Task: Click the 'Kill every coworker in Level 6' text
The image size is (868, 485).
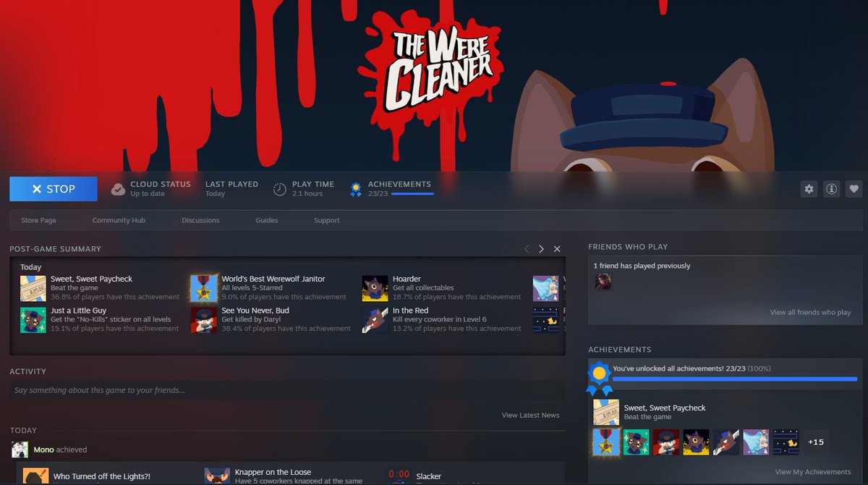Action: click(x=440, y=319)
